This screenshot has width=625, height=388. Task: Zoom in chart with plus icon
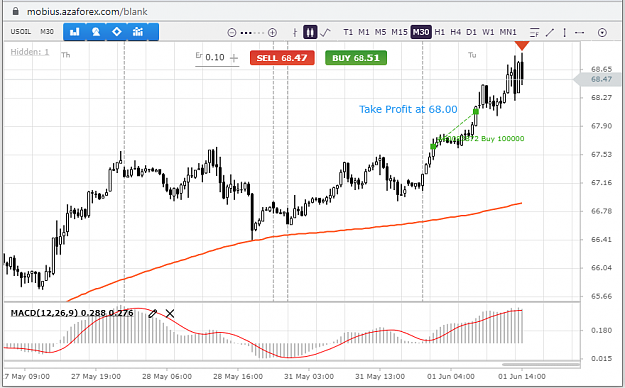272,33
